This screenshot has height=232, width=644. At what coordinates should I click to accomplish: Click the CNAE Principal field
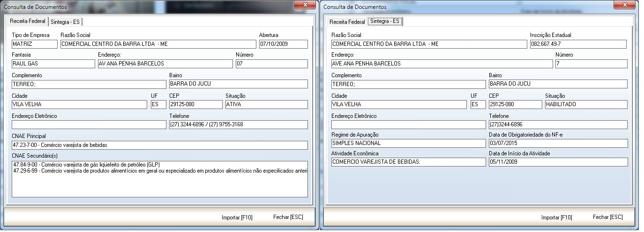160,145
